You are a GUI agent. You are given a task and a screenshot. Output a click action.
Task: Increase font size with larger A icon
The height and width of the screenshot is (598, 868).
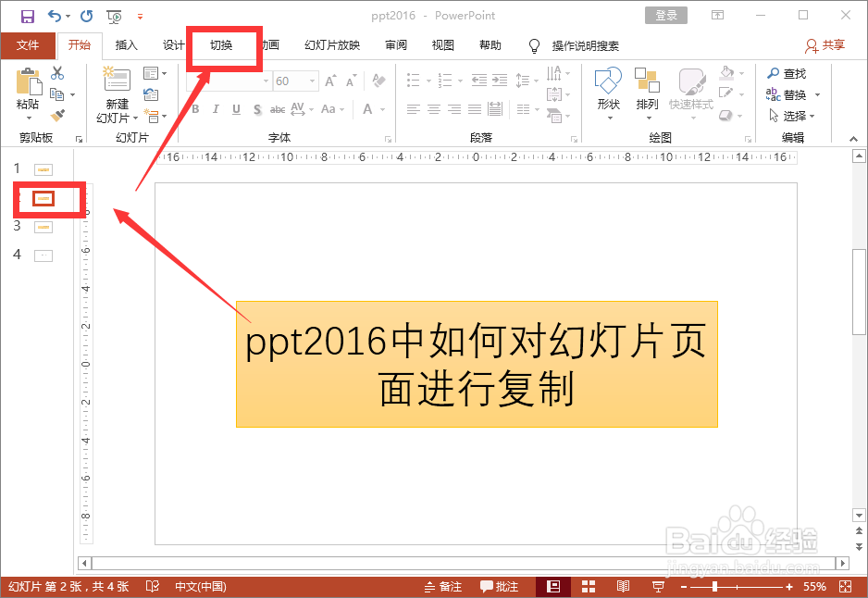coord(330,81)
